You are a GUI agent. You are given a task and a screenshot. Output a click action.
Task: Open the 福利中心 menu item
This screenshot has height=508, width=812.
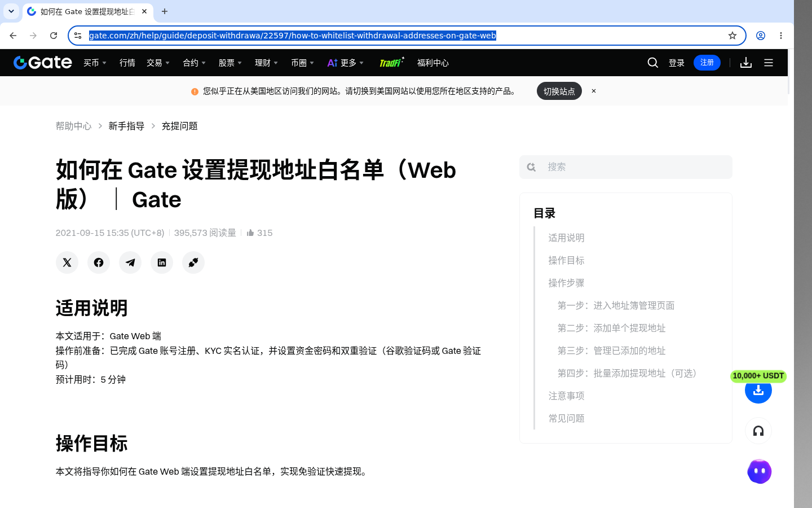(x=433, y=63)
